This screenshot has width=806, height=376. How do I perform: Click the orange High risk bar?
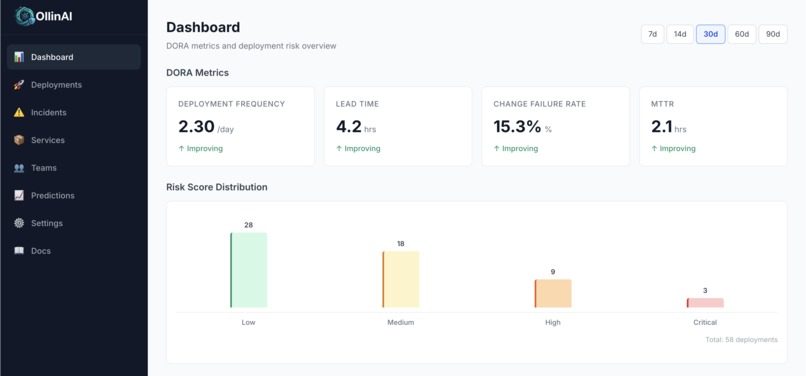[553, 294]
